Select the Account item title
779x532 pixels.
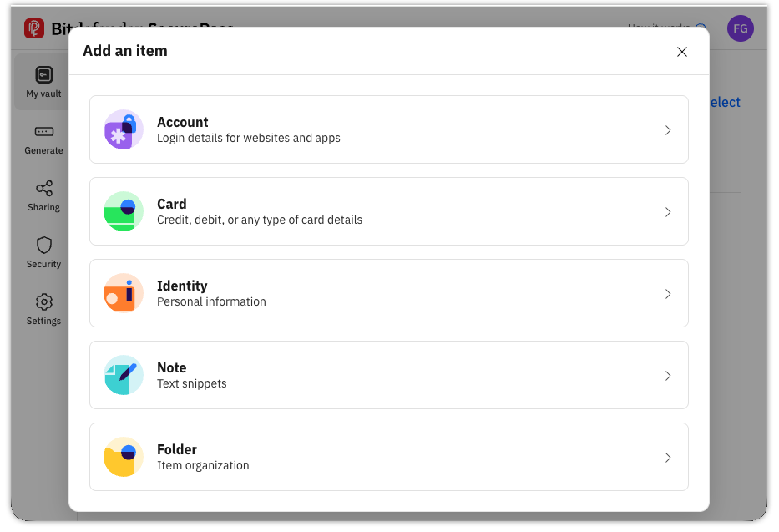coord(182,122)
